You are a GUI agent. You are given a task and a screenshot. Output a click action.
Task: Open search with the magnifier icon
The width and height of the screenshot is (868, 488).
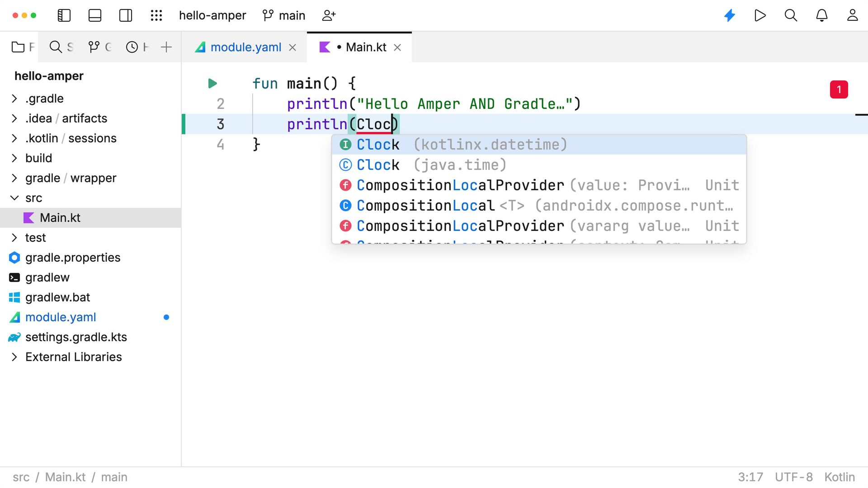791,15
